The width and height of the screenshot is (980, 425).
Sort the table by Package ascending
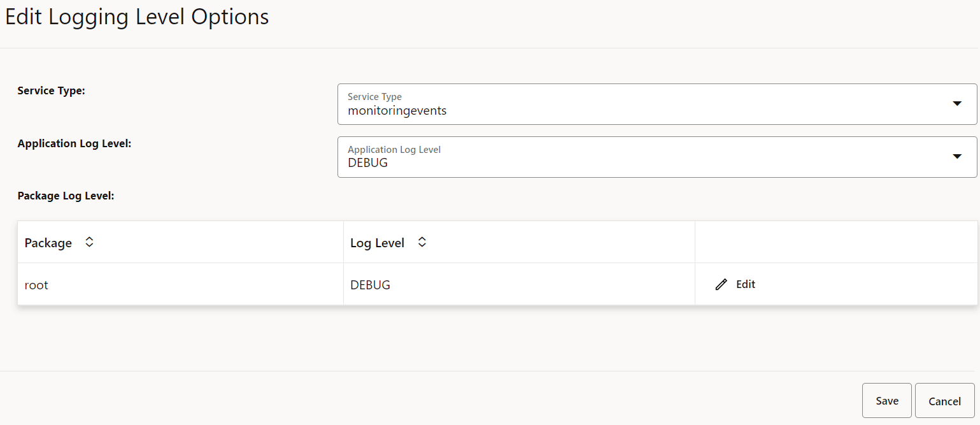89,242
